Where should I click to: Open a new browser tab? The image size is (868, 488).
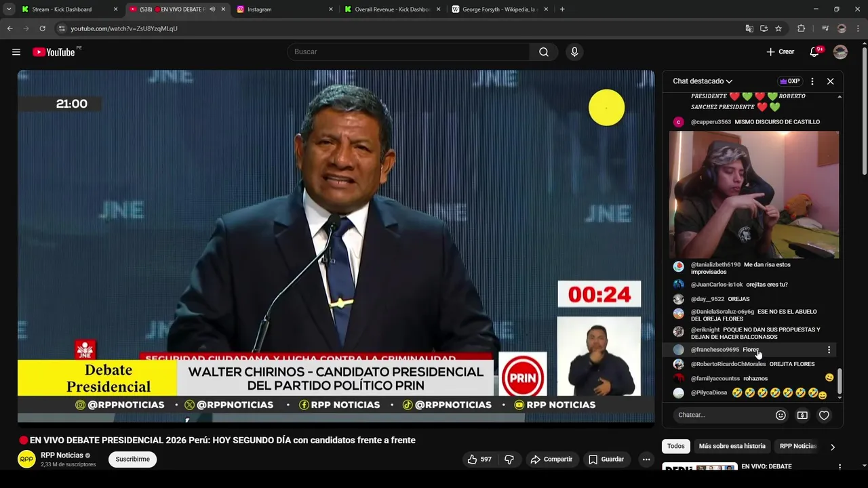coord(562,9)
